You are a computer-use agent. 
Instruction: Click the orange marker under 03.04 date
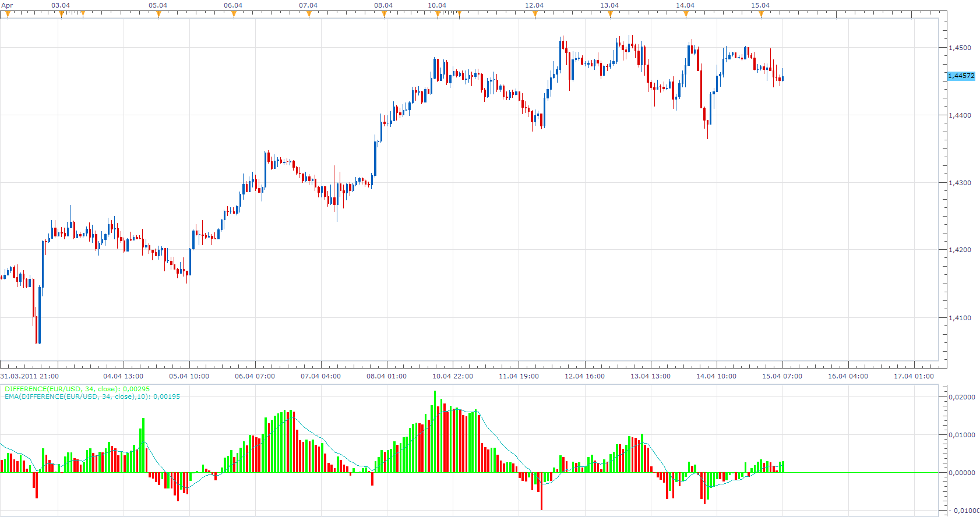[61, 15]
